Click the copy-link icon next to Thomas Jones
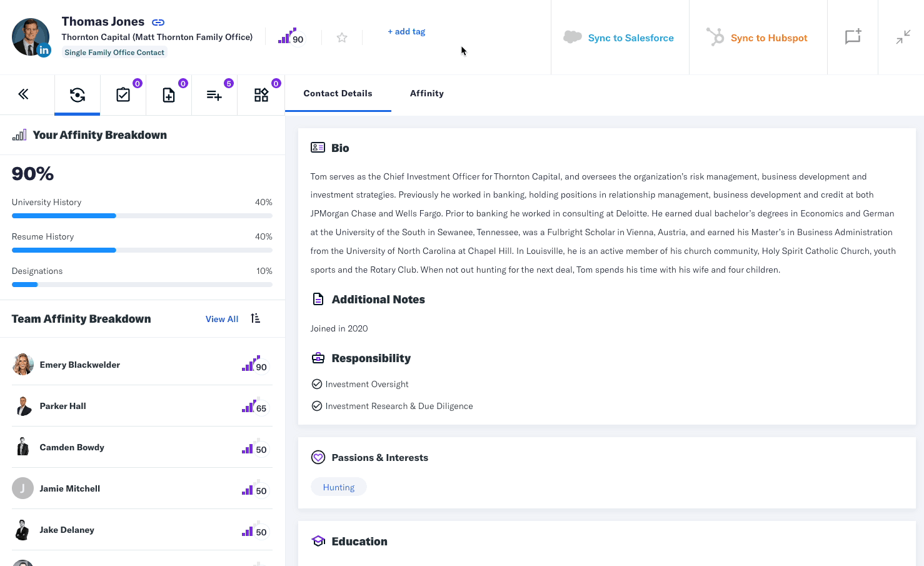 tap(158, 21)
